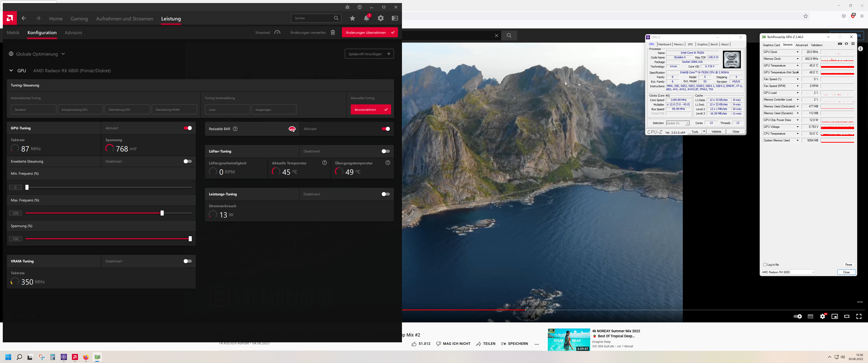Switch to the Metrik tab
The height and width of the screenshot is (363, 868).
coord(13,33)
